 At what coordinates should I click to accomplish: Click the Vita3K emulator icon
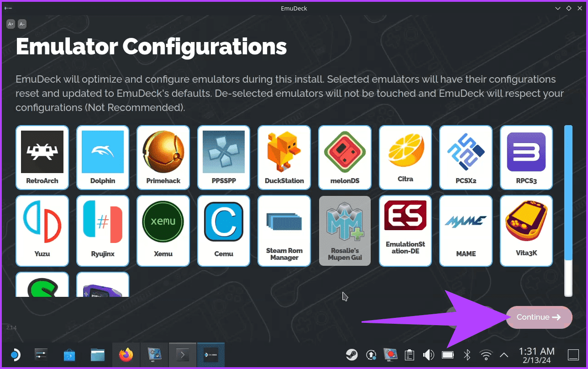tap(526, 221)
